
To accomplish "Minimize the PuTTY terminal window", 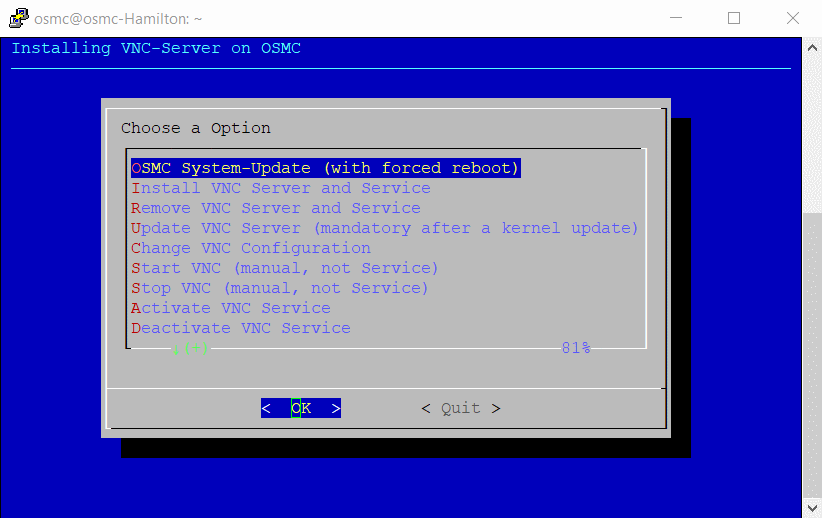I will [x=676, y=18].
